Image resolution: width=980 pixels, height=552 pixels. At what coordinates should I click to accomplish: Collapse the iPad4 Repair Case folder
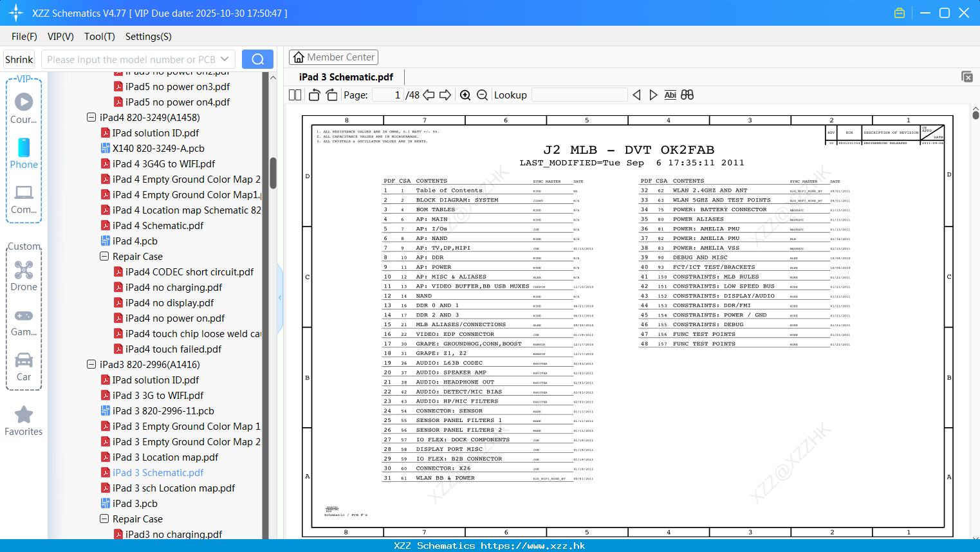[x=104, y=257]
